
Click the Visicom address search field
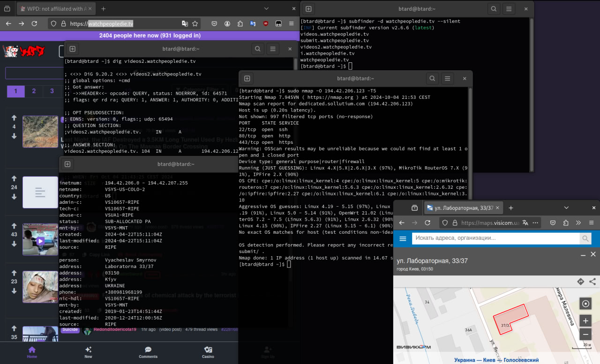point(495,238)
